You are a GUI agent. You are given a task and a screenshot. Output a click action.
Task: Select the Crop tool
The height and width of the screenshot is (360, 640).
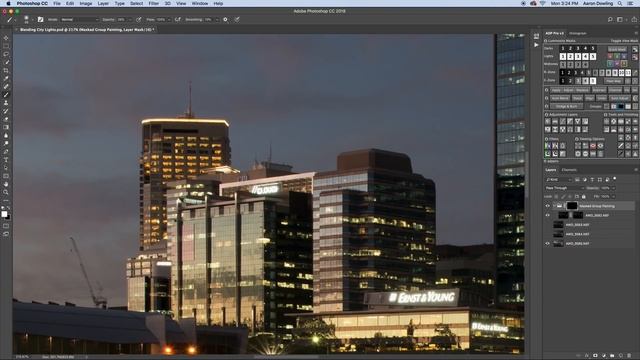[6, 71]
